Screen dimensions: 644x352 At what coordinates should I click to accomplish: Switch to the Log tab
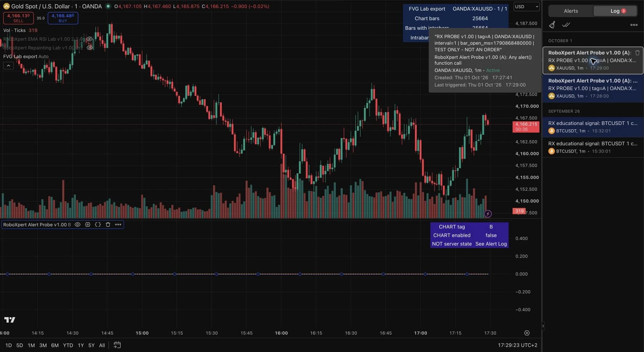(x=615, y=11)
